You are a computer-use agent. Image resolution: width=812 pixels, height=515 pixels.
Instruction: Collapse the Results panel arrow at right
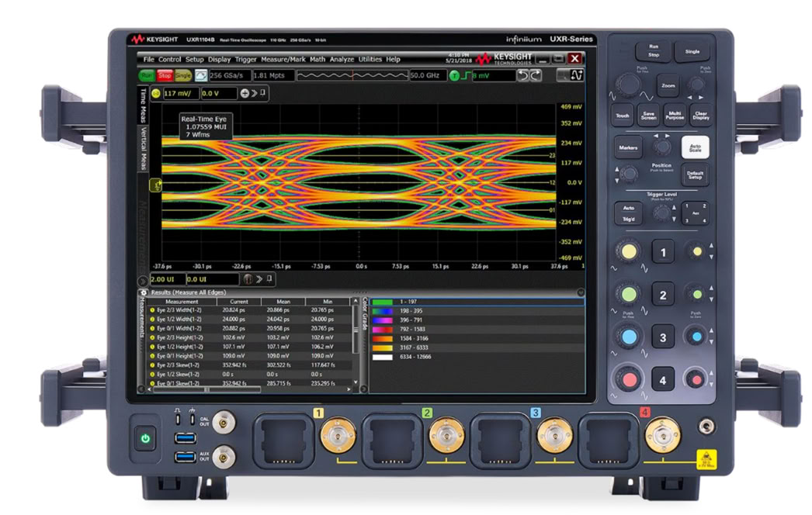581,292
